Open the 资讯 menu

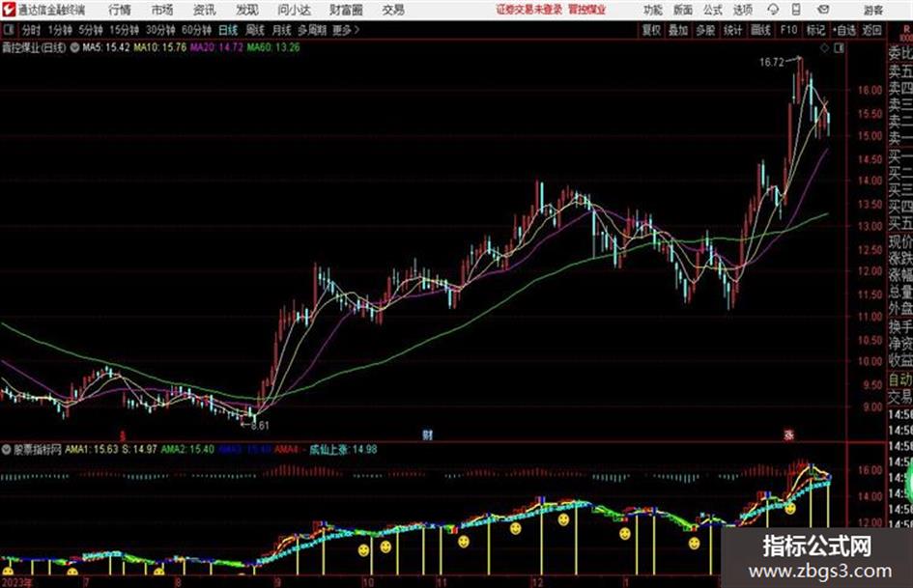[205, 10]
